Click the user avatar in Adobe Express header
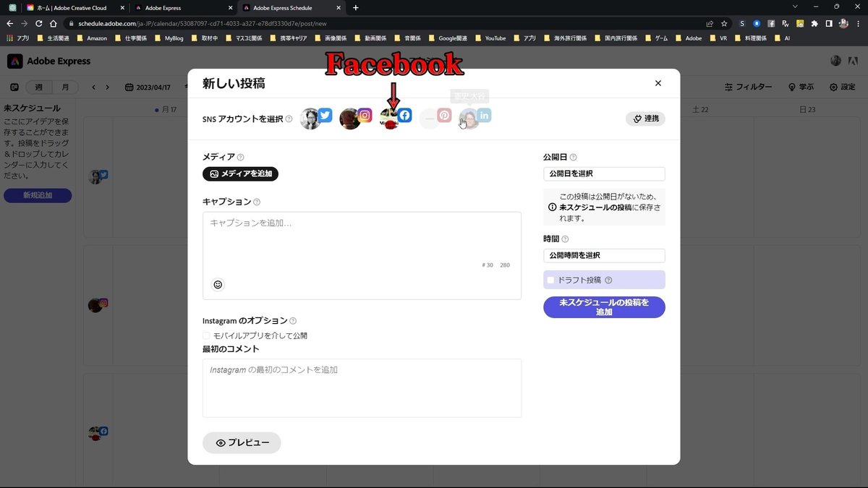Viewport: 868px width, 488px height. (x=835, y=61)
